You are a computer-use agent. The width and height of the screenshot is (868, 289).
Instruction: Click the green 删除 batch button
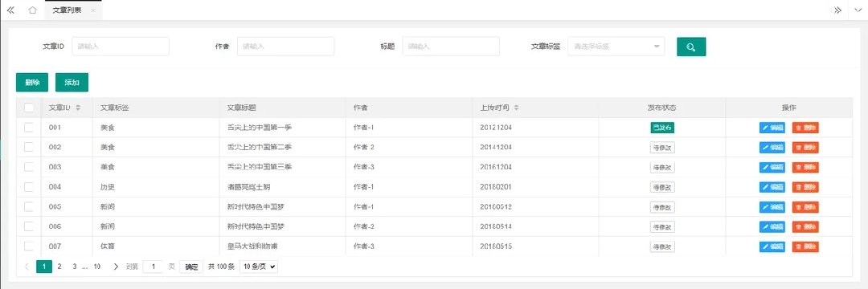pos(32,83)
